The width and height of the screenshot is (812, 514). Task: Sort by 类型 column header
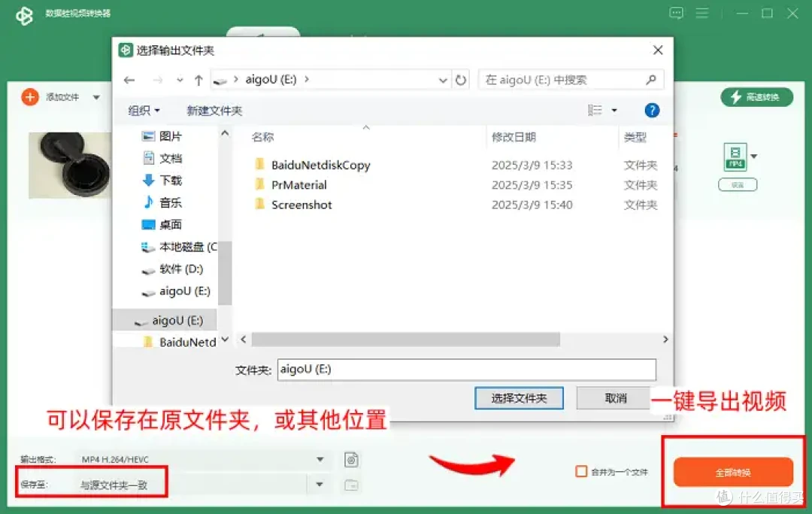635,137
